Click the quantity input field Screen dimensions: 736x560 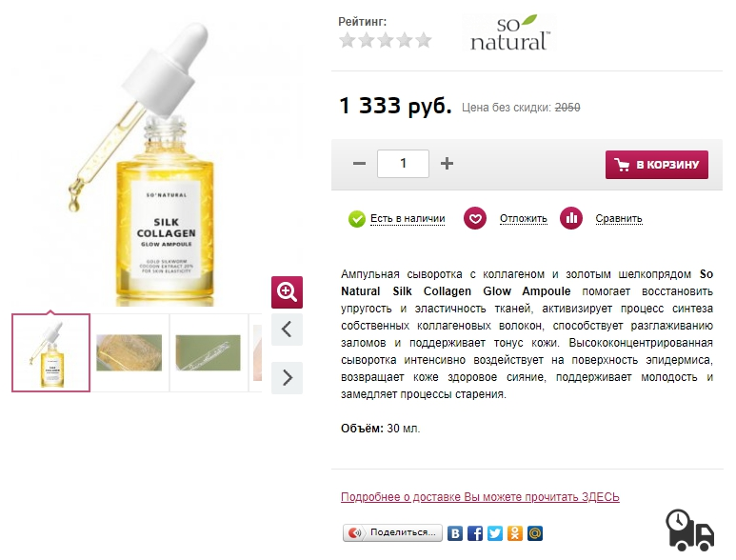(x=403, y=164)
